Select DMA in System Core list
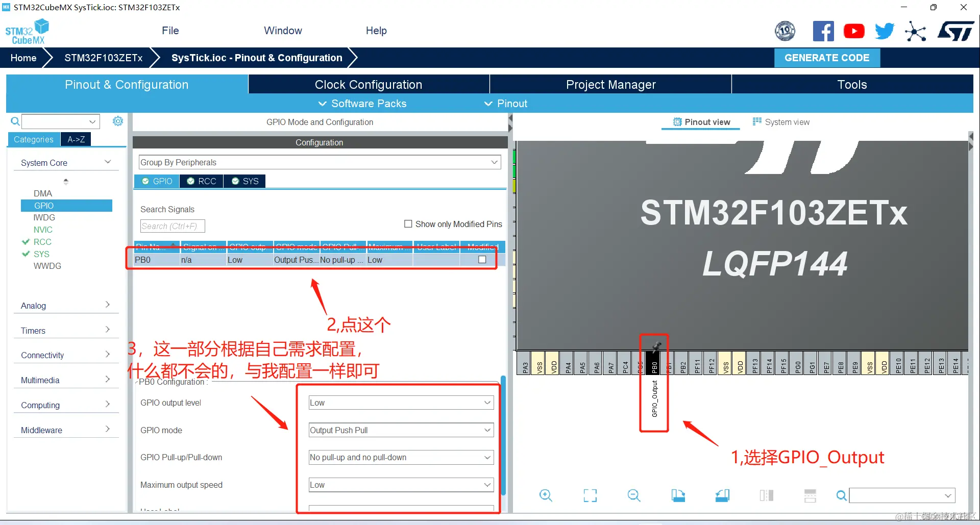The width and height of the screenshot is (980, 525). pyautogui.click(x=43, y=193)
